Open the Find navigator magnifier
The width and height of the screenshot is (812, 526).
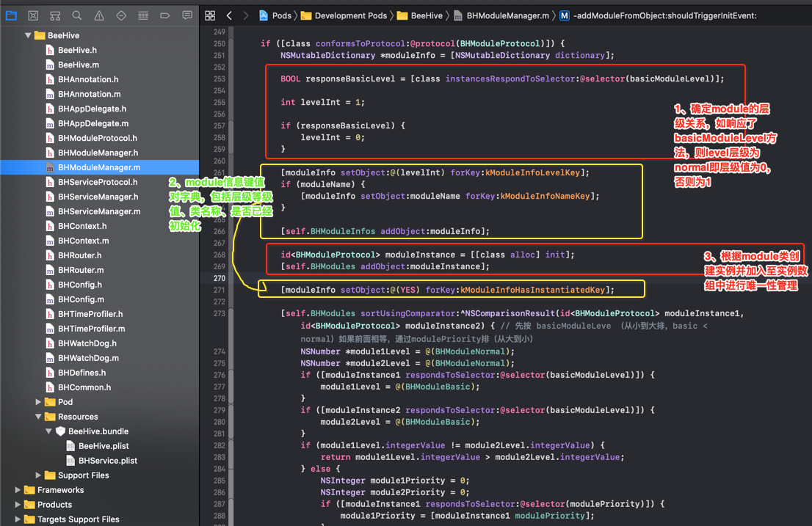pyautogui.click(x=77, y=15)
